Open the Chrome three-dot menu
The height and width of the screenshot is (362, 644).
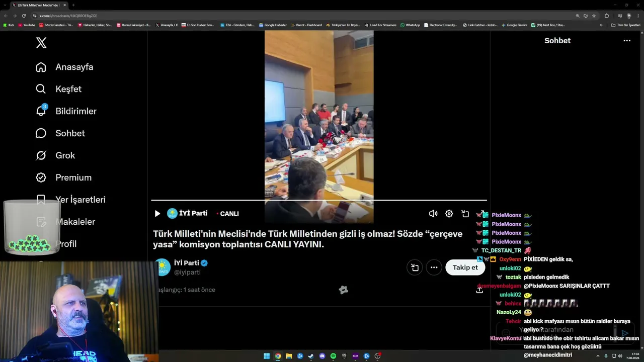point(638,16)
